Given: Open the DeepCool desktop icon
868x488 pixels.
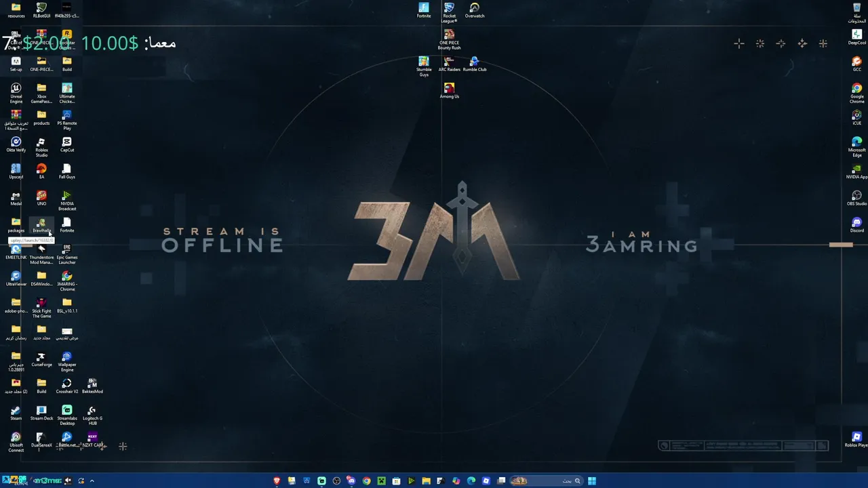Looking at the screenshot, I should tap(857, 37).
